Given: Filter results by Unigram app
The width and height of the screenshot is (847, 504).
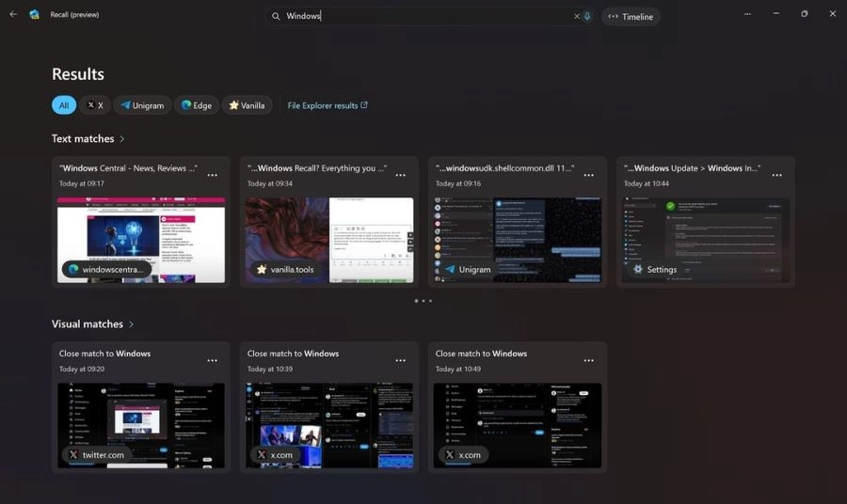Looking at the screenshot, I should pyautogui.click(x=142, y=105).
